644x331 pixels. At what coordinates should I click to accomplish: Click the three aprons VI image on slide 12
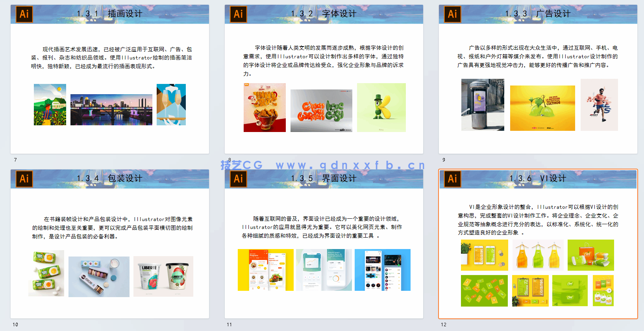coord(538,255)
